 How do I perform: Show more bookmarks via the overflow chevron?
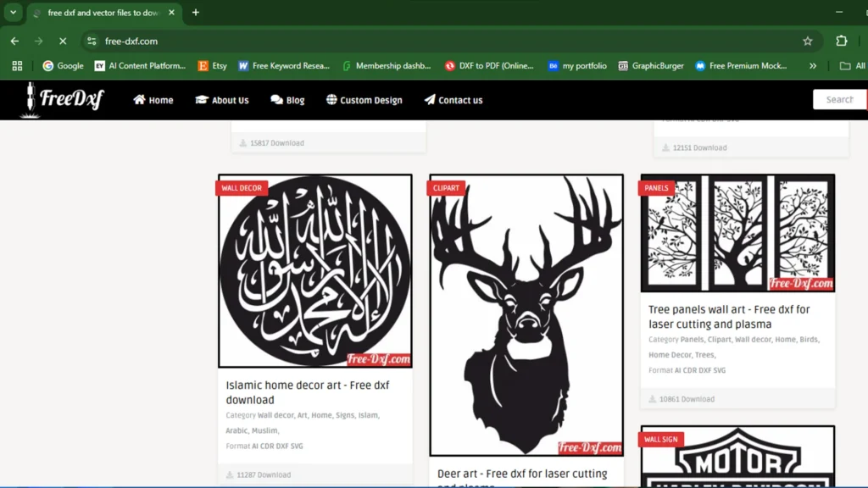pos(813,65)
